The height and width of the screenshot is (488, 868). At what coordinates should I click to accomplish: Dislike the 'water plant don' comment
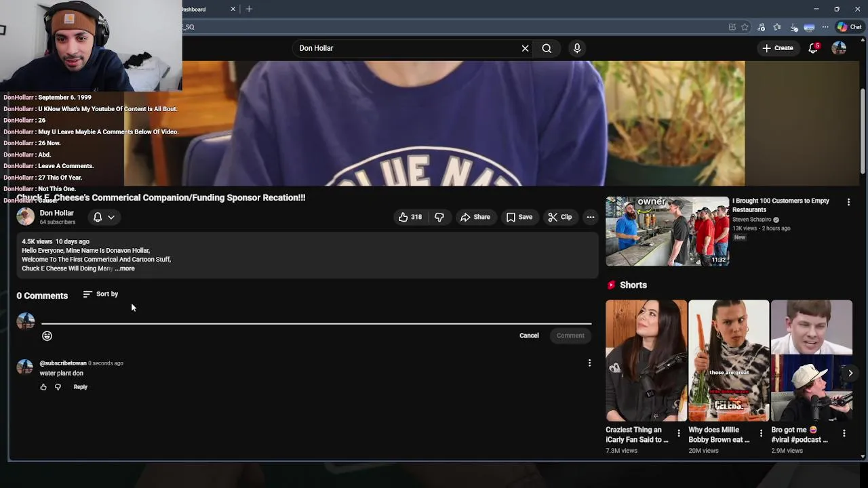(x=58, y=387)
